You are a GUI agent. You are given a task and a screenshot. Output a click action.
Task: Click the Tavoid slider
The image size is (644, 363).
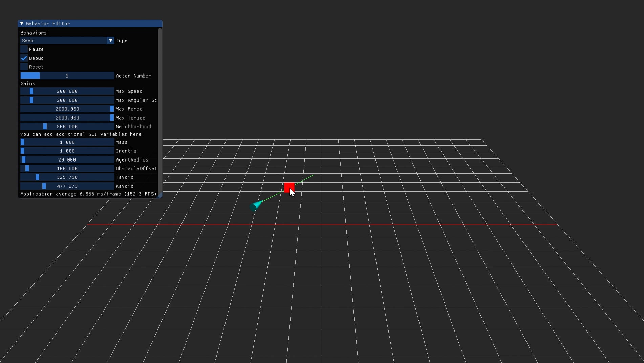[x=67, y=177]
